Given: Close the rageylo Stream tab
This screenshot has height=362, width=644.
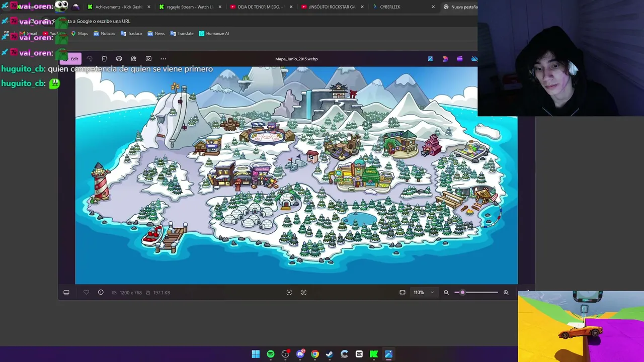Looking at the screenshot, I should coord(220,7).
